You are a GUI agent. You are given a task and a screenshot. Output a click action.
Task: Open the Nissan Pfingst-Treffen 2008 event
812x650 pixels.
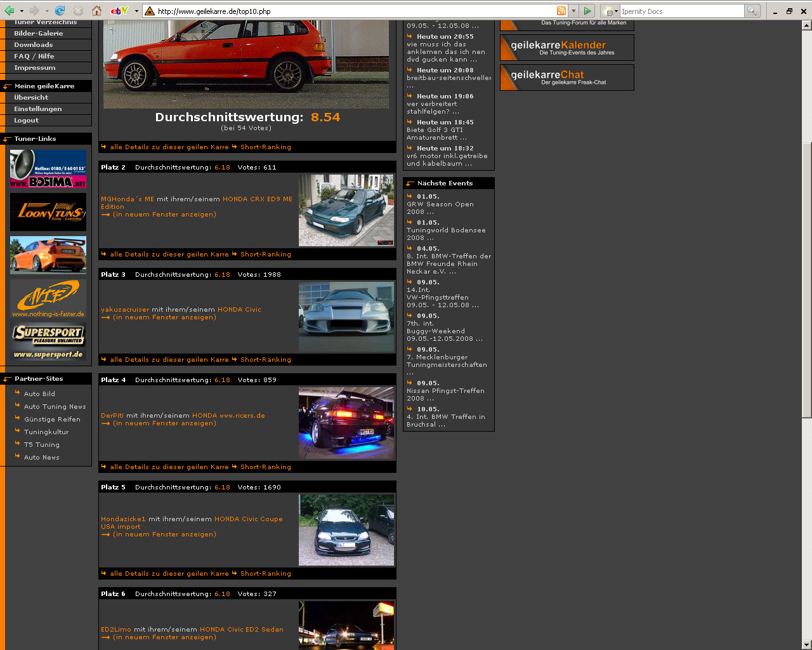pos(445,394)
